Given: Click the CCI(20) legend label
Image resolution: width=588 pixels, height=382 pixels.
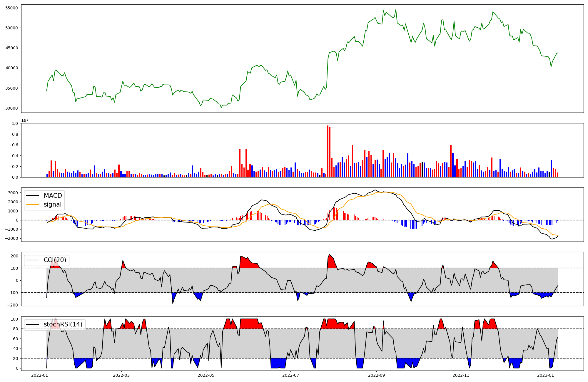Looking at the screenshot, I should (x=55, y=260).
